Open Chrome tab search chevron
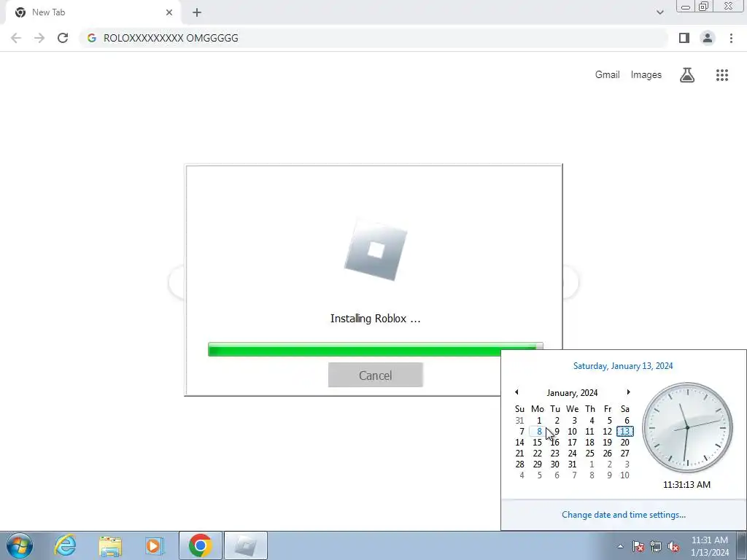This screenshot has height=560, width=747. pos(659,12)
